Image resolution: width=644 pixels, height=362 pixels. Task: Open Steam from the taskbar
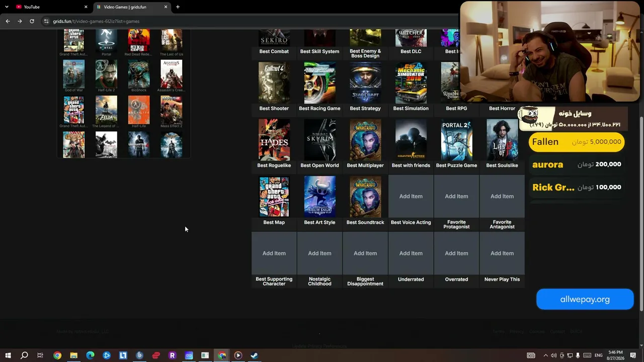pyautogui.click(x=254, y=355)
